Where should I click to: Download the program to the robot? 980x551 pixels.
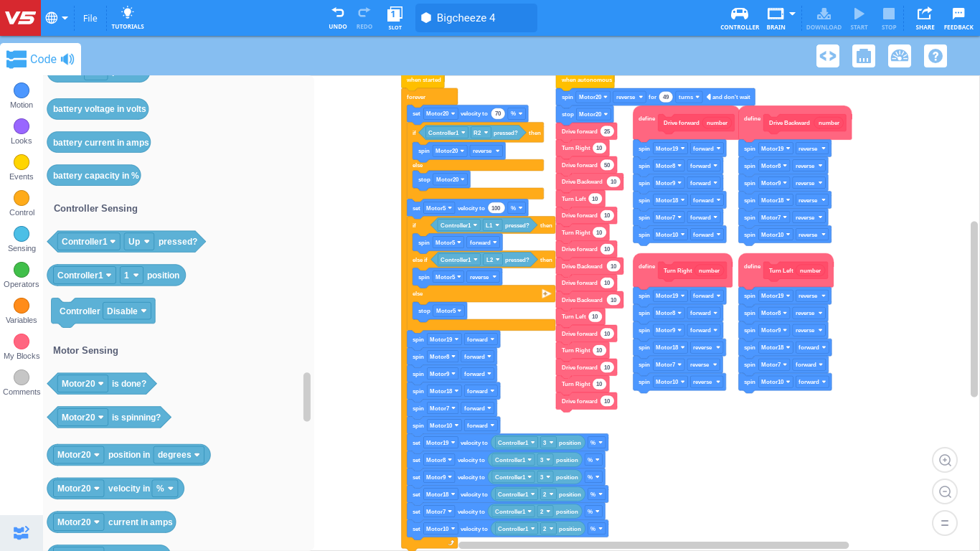[x=824, y=18]
